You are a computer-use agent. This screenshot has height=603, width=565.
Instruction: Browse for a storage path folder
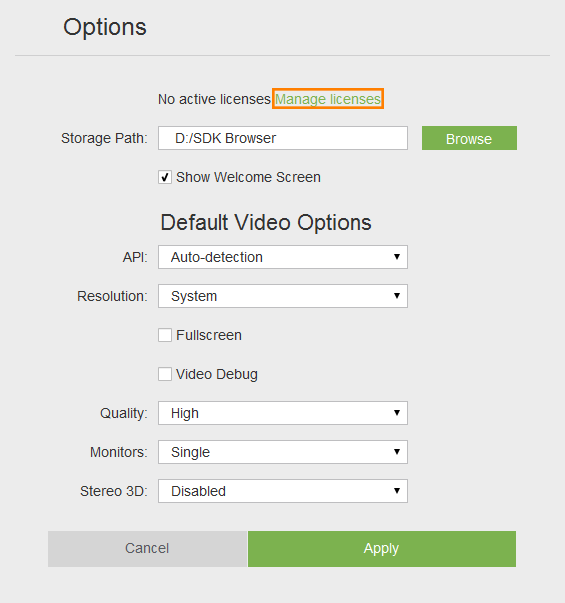coord(469,138)
